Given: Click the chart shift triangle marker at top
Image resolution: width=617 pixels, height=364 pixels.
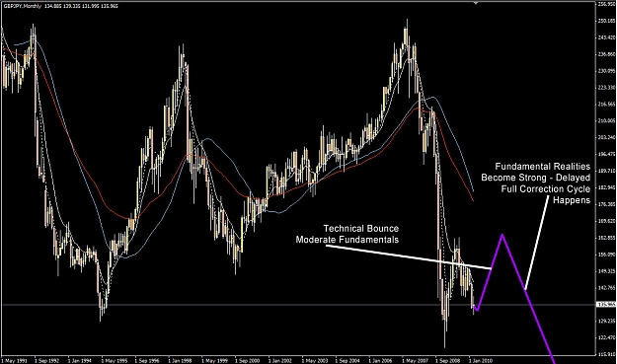Looking at the screenshot, I should pos(476,2).
